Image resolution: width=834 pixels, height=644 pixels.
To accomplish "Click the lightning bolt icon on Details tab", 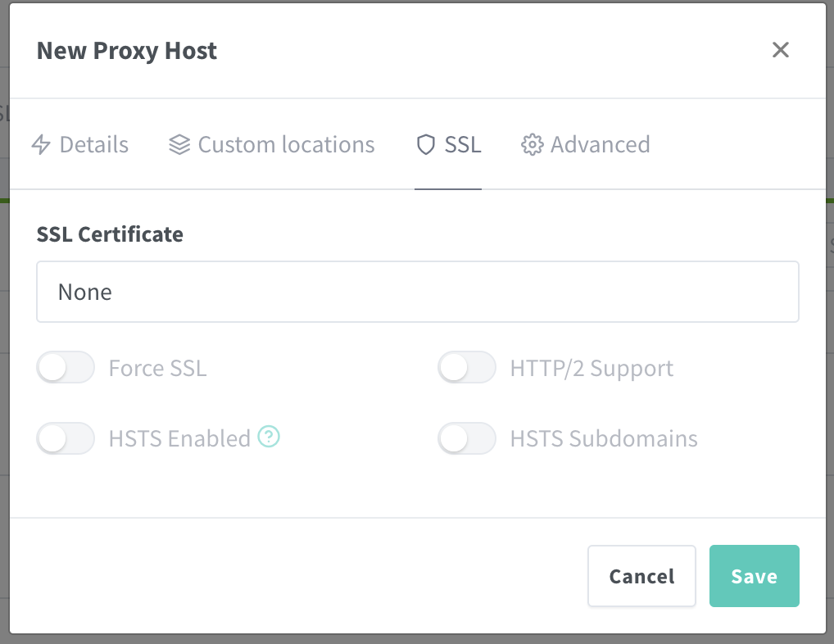I will pos(40,144).
